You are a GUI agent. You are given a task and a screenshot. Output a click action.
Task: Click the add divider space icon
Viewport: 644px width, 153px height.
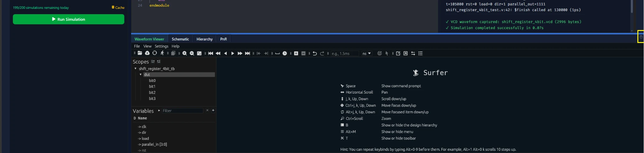pyautogui.click(x=277, y=53)
